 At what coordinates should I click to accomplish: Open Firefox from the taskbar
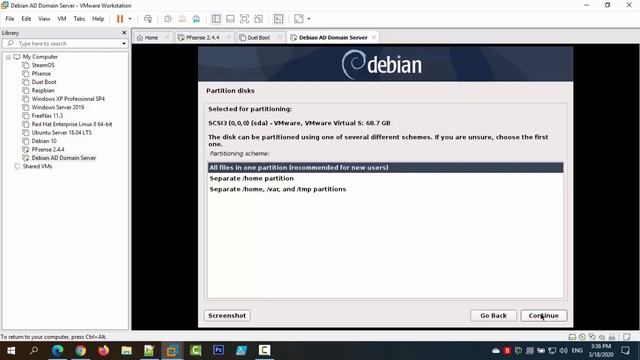click(x=103, y=351)
